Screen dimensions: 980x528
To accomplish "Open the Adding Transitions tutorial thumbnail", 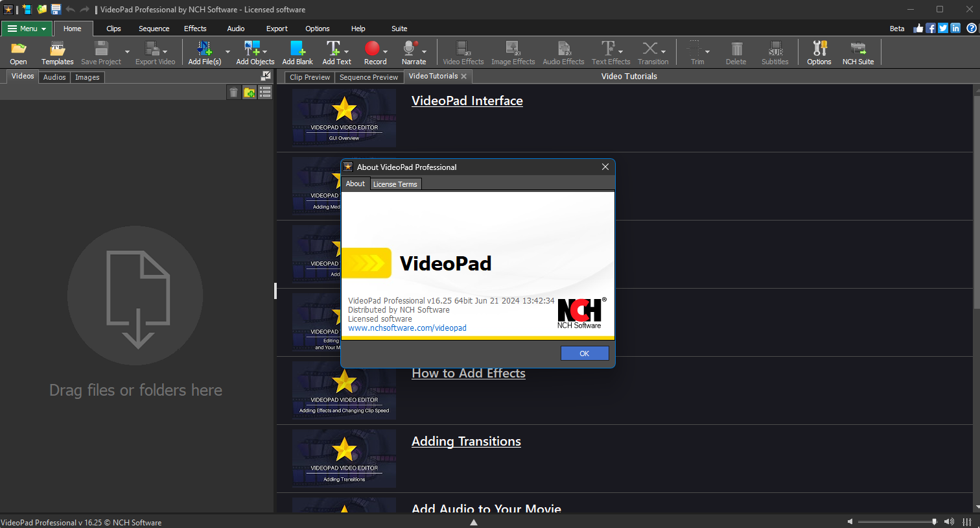I will (344, 458).
